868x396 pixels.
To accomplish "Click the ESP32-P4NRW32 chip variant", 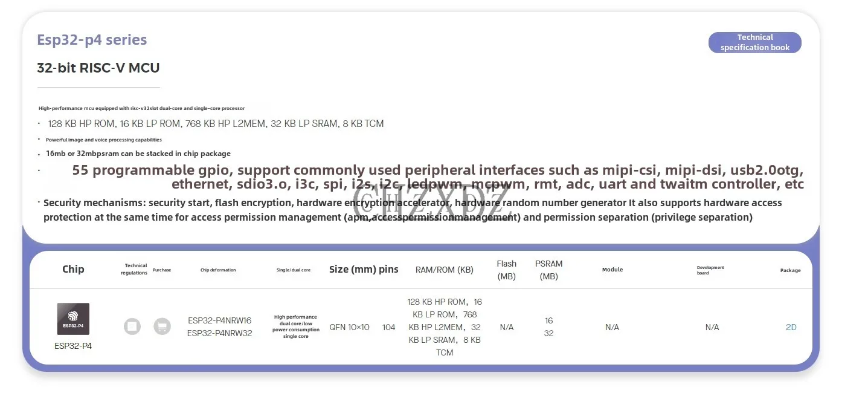I will [219, 333].
